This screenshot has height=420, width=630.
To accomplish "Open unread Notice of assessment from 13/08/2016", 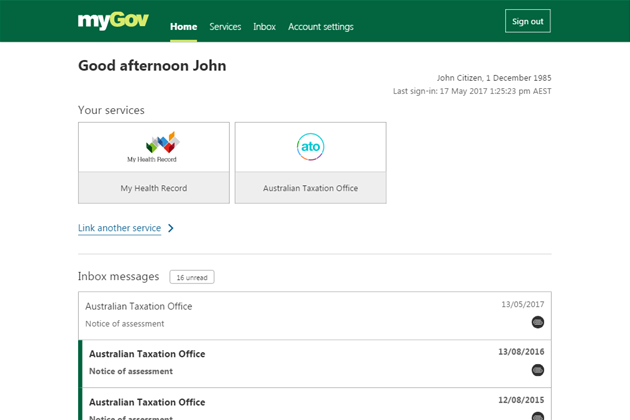I will (x=300, y=363).
